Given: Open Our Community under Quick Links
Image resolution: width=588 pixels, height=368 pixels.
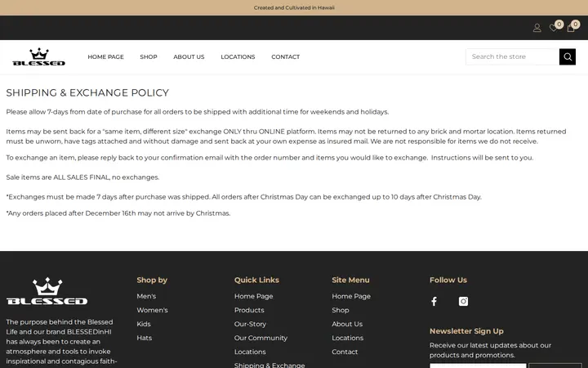Looking at the screenshot, I should tap(261, 338).
